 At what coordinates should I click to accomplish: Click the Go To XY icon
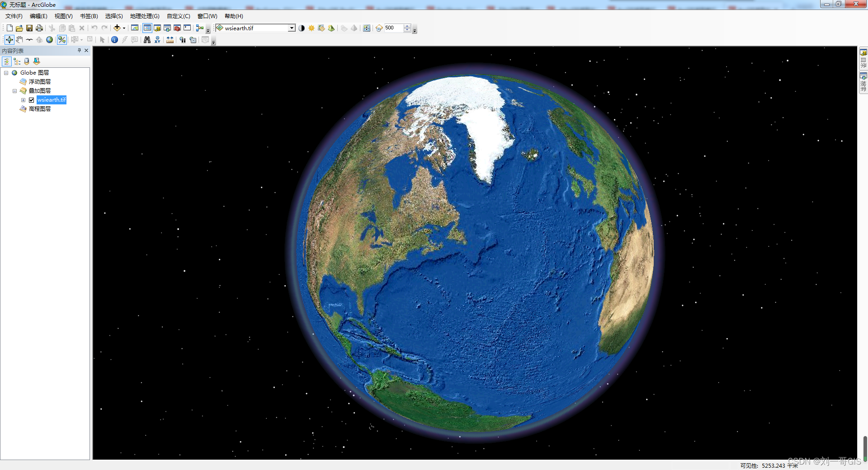[157, 40]
